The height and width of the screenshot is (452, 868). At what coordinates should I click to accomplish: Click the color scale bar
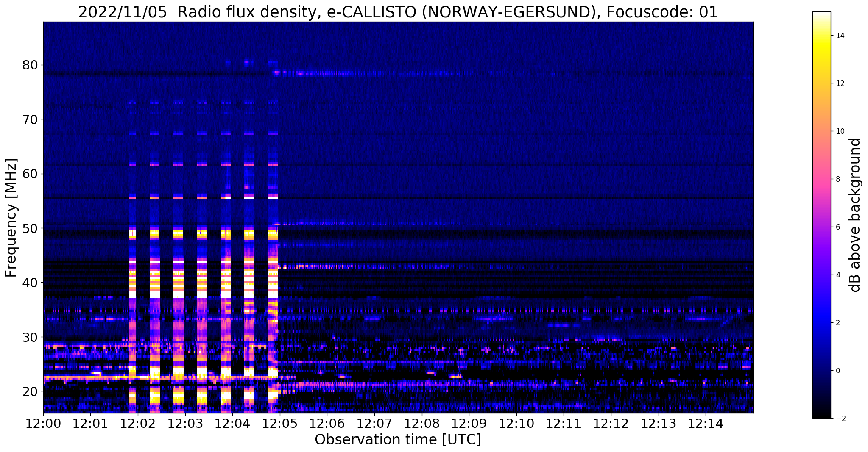pyautogui.click(x=821, y=215)
